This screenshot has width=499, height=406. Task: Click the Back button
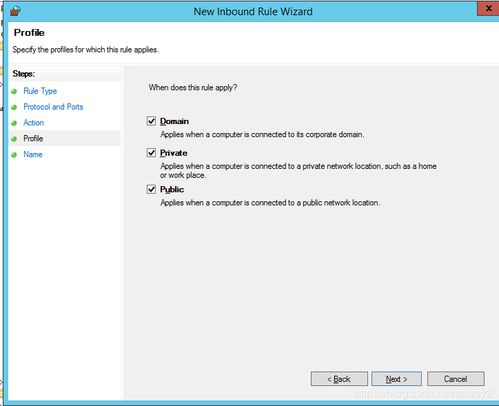[x=339, y=379]
